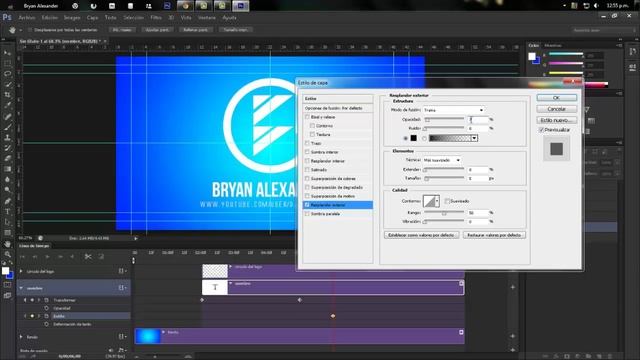Open the Capa menu
Screen dimensions: 640x360
(x=92, y=18)
